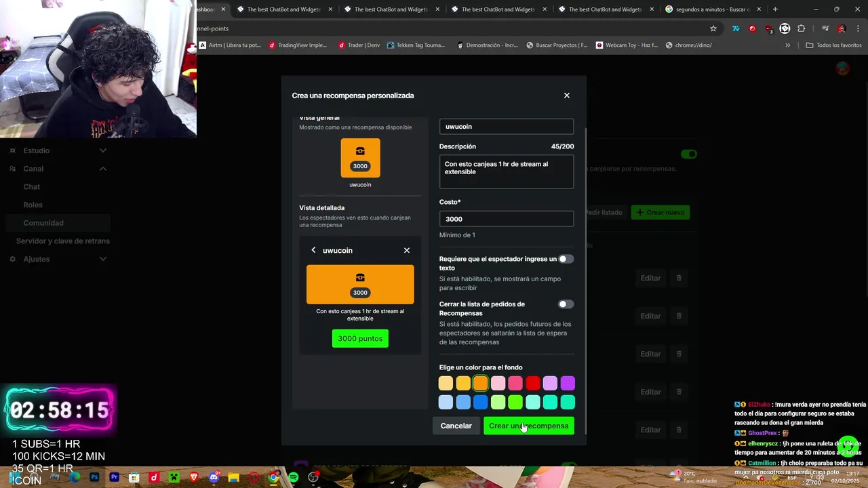Toggle Cerrar la lista de pedidos switch
The image size is (868, 488).
click(x=566, y=304)
